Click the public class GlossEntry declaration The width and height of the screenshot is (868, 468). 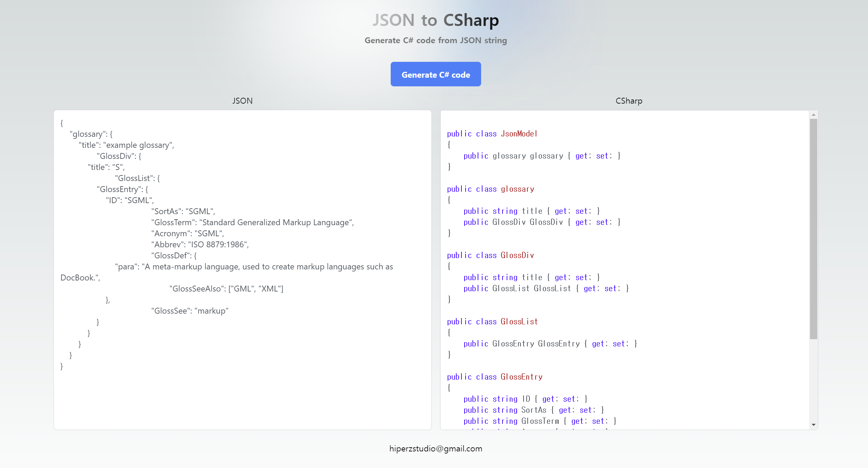(495, 377)
